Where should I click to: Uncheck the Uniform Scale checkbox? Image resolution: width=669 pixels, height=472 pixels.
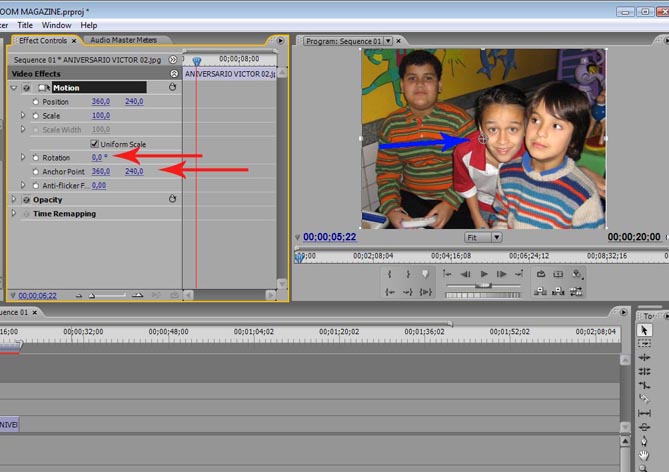click(x=95, y=144)
